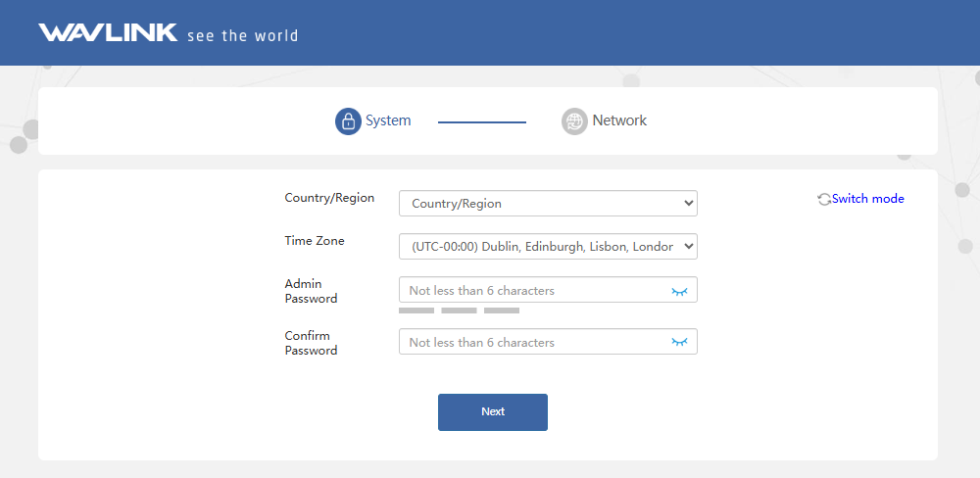This screenshot has height=478, width=980.
Task: Select the System step label
Action: tap(388, 121)
